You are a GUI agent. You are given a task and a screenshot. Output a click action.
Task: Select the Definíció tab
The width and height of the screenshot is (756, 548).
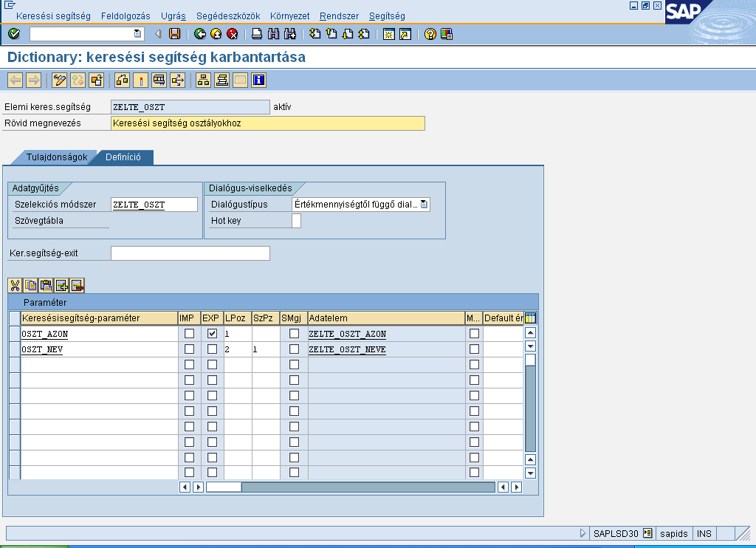pos(123,157)
